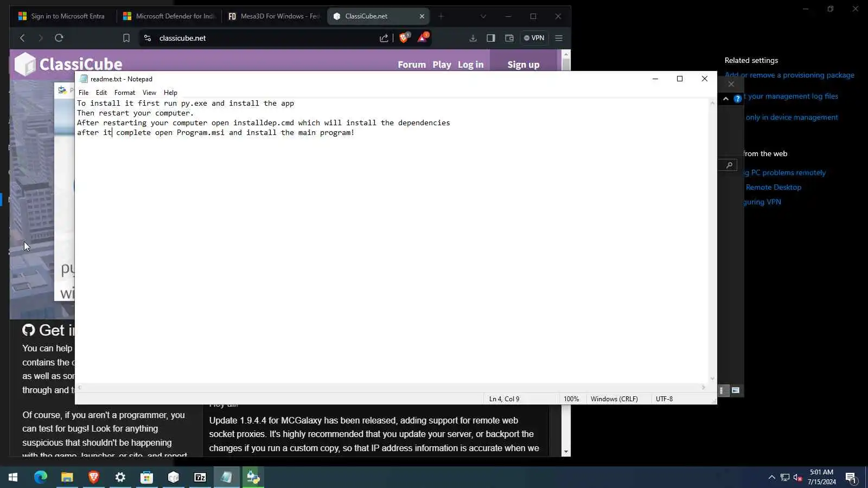Click the Ln 4, Col 9 status bar entry
This screenshot has width=868, height=488.
coord(504,399)
